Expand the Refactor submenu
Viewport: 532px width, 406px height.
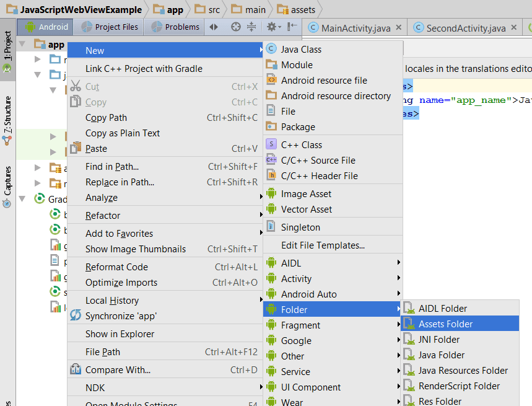pyautogui.click(x=165, y=216)
